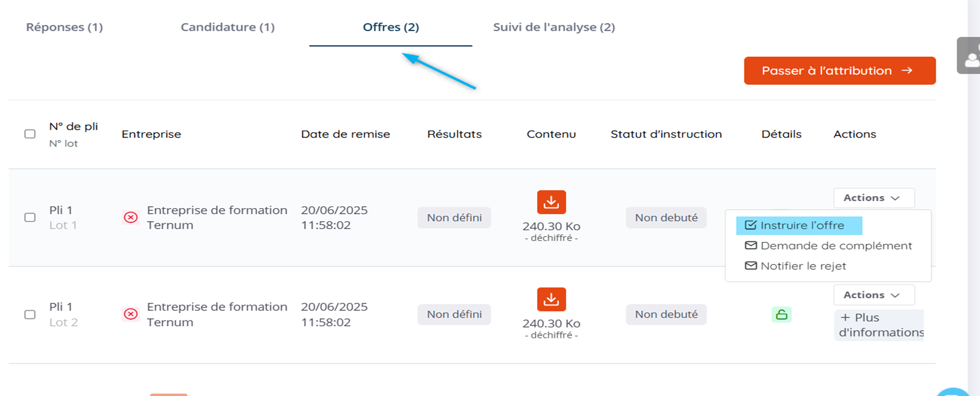The height and width of the screenshot is (396, 980).
Task: Select Demande de complément from the menu
Action: pos(836,246)
